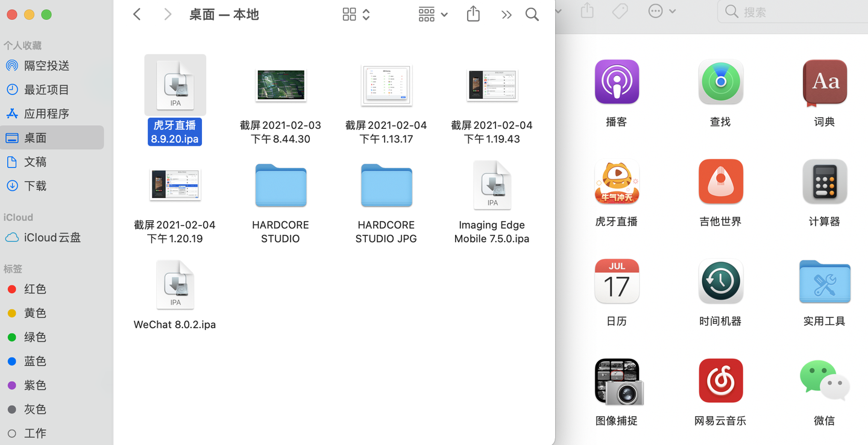Screen dimensions: 868x445
Task: Open the Share button in Finder toolbar
Action: tap(473, 14)
